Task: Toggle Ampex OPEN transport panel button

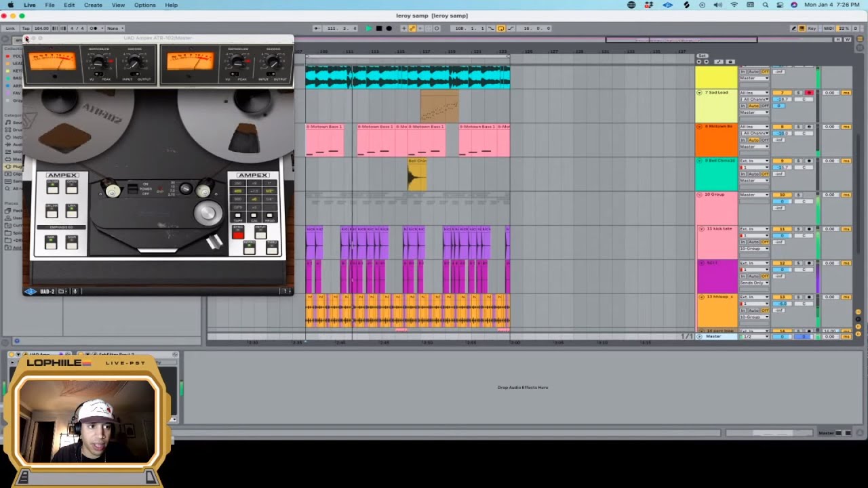Action: pos(71,188)
